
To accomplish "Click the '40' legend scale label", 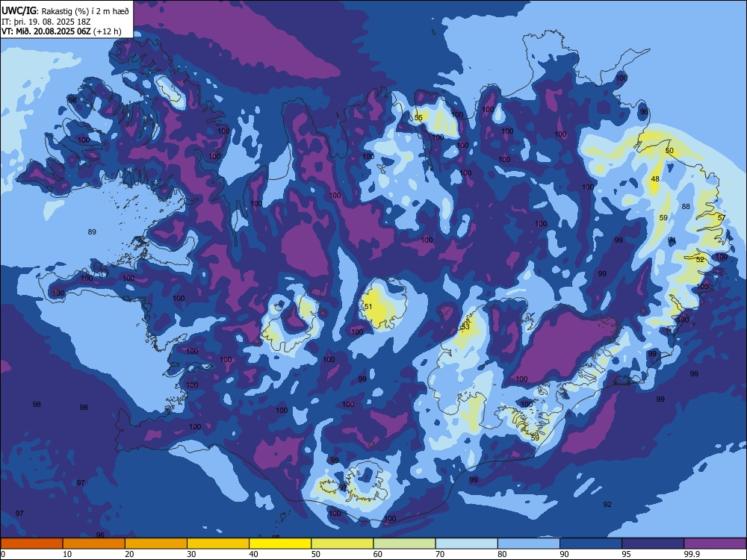I will (x=254, y=554).
